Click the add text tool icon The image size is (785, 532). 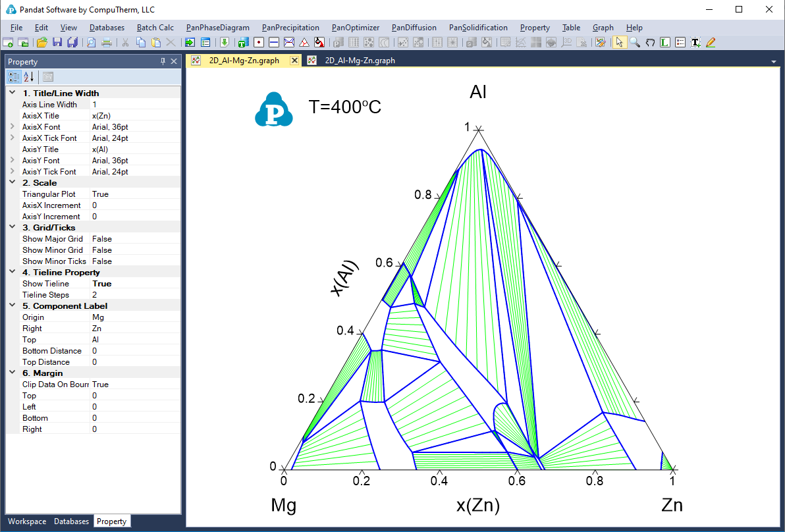click(695, 42)
